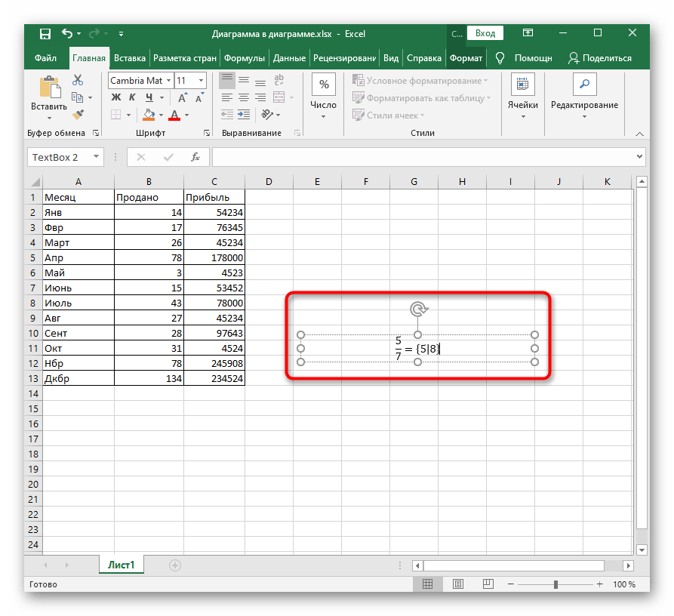Click the Undo arrow icon
This screenshot has height=616, width=674.
(67, 33)
